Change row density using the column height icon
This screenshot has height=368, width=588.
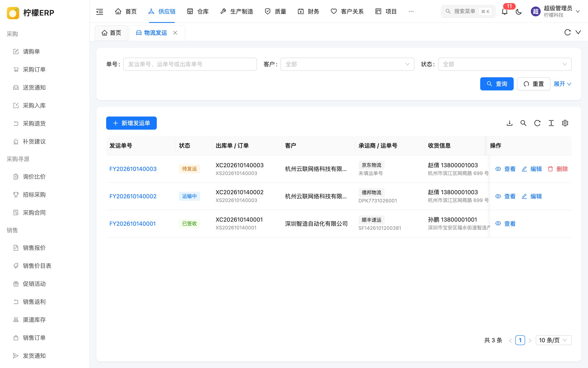coord(551,123)
